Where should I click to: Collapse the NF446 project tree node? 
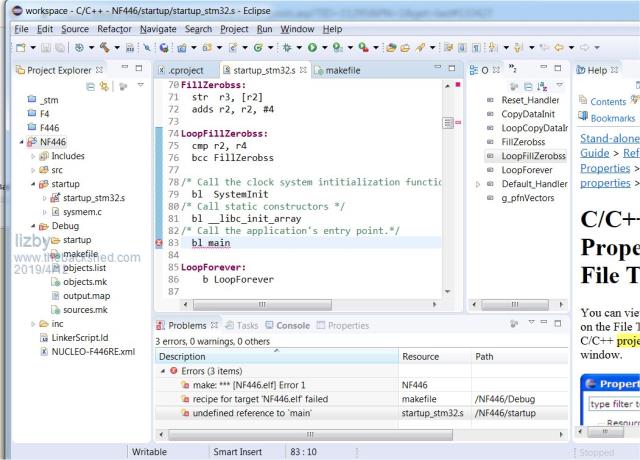pyautogui.click(x=20, y=143)
